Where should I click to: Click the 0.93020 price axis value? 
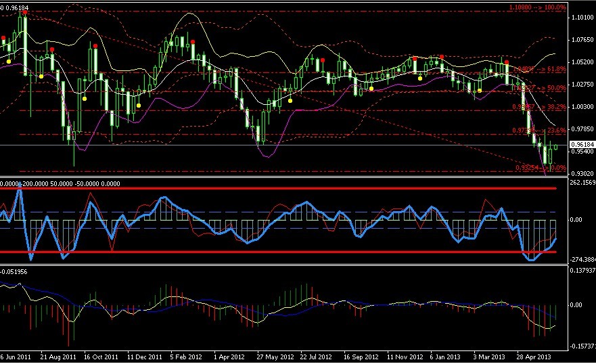click(x=582, y=173)
